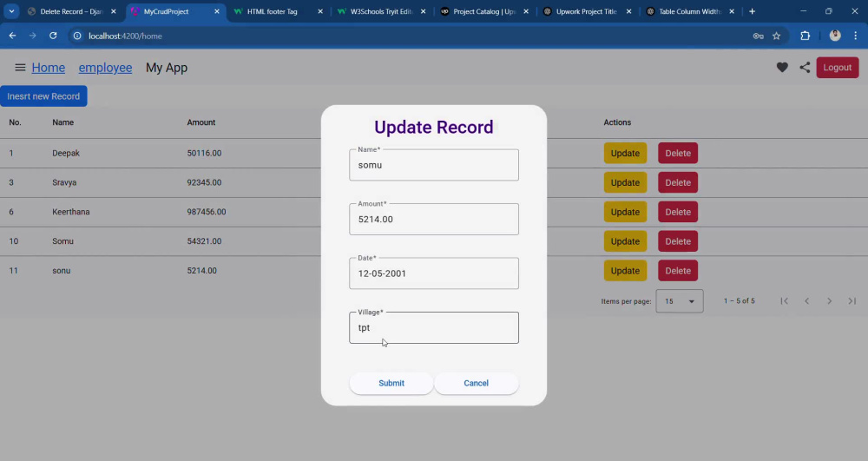868x461 pixels.
Task: Click the Logout button
Action: click(837, 68)
